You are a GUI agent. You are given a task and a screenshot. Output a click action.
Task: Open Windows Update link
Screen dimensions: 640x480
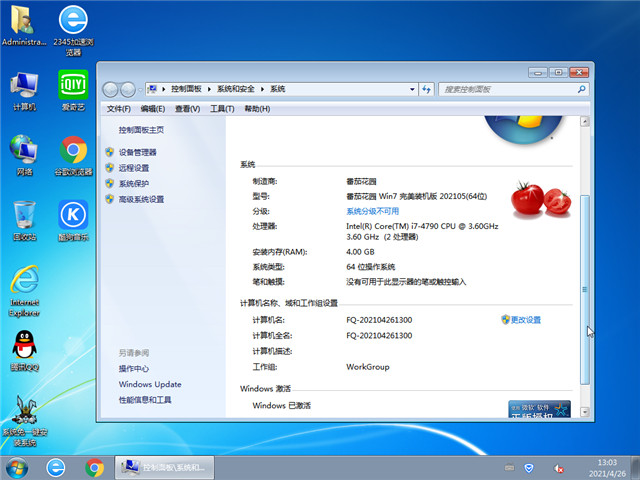150,384
